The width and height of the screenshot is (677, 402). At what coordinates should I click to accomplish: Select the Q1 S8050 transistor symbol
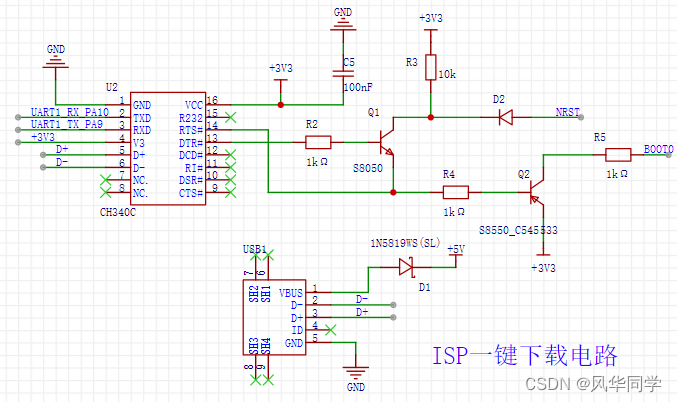[x=387, y=142]
